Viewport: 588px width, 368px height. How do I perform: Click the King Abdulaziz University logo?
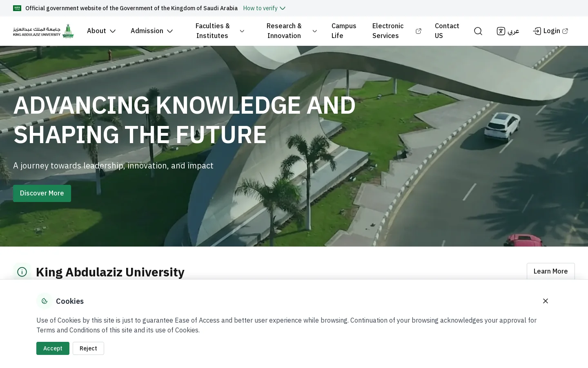tap(43, 31)
